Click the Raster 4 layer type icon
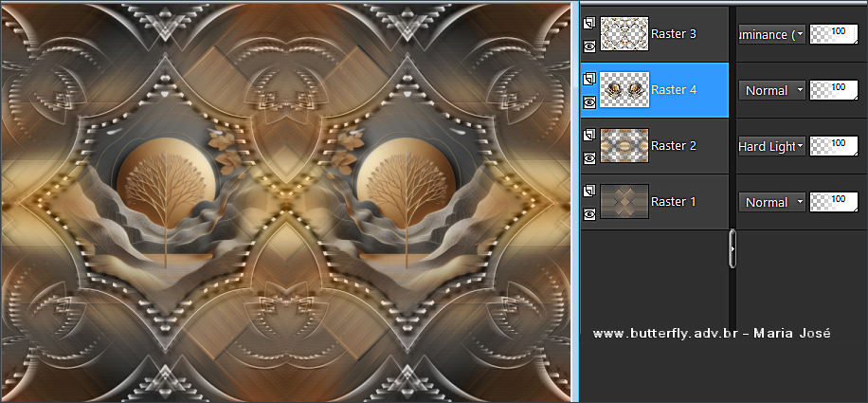Screen dimensions: 868x403 tap(589, 79)
